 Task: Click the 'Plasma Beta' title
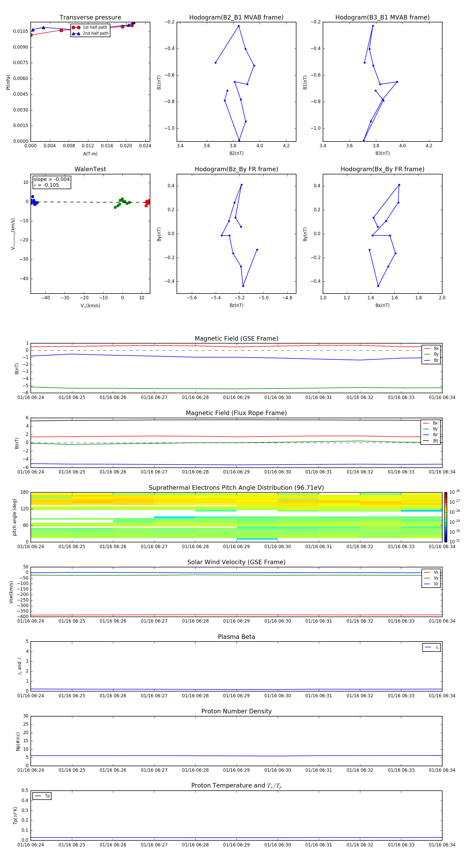pos(236,637)
